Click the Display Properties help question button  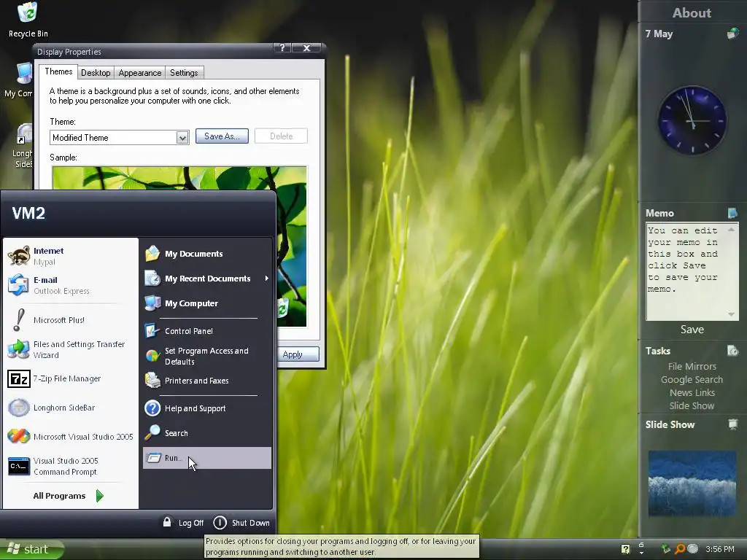pyautogui.click(x=282, y=47)
